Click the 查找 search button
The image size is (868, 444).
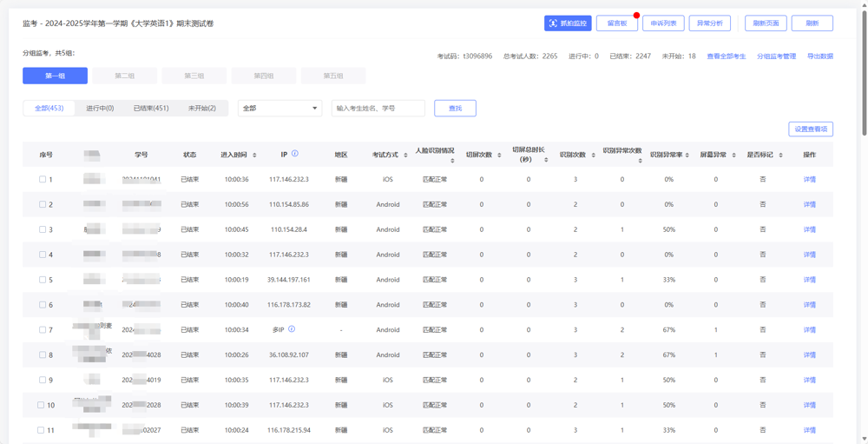point(455,108)
